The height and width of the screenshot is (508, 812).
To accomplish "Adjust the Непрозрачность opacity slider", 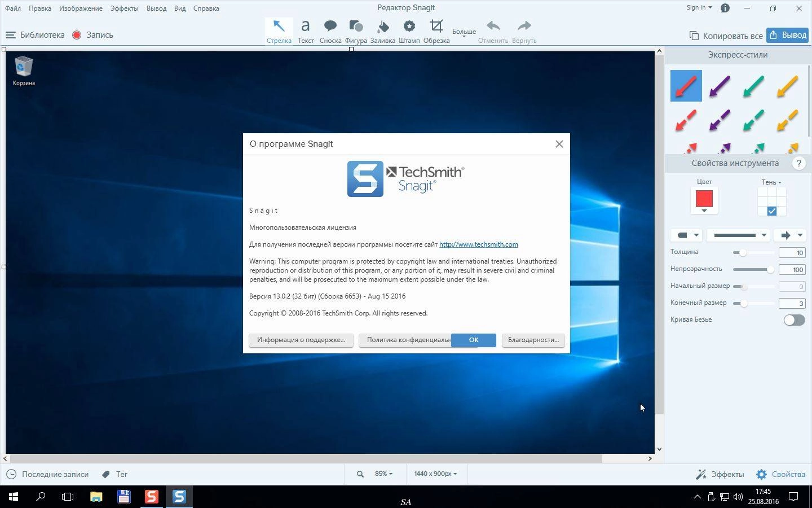I will tap(753, 270).
